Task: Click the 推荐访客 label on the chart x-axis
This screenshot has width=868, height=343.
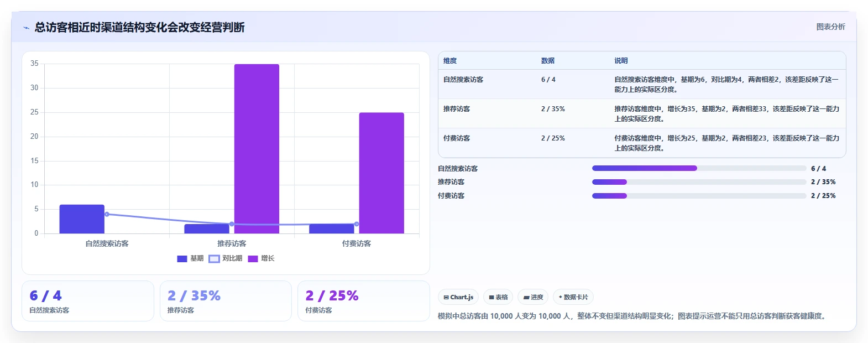Action: [232, 243]
